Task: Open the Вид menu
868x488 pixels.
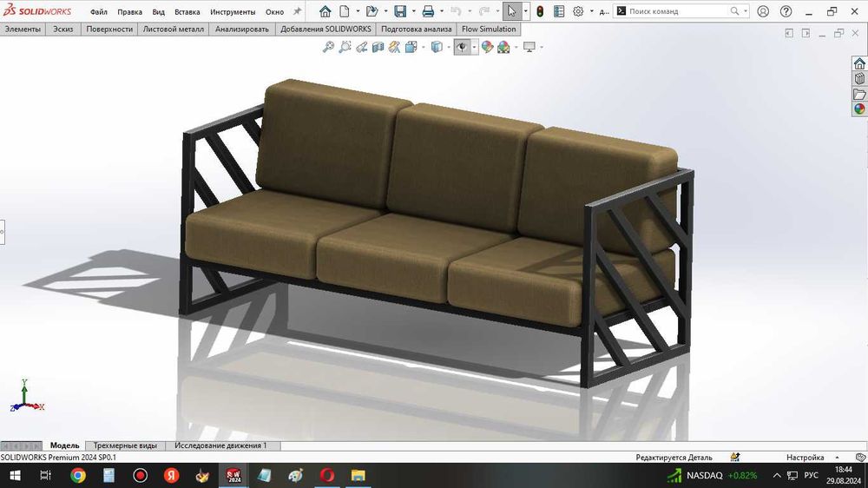Action: pos(158,11)
